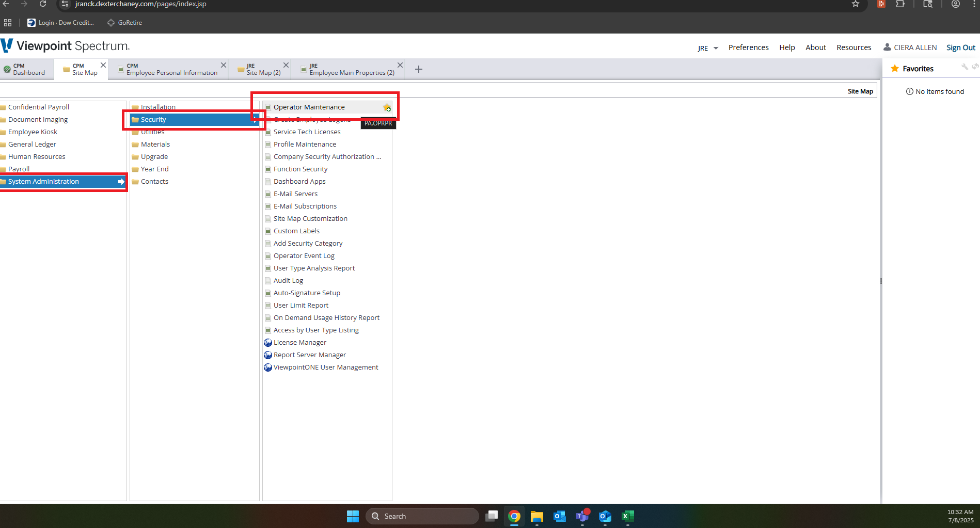The image size is (980, 528).
Task: Expand the System Administration arrow
Action: point(120,181)
